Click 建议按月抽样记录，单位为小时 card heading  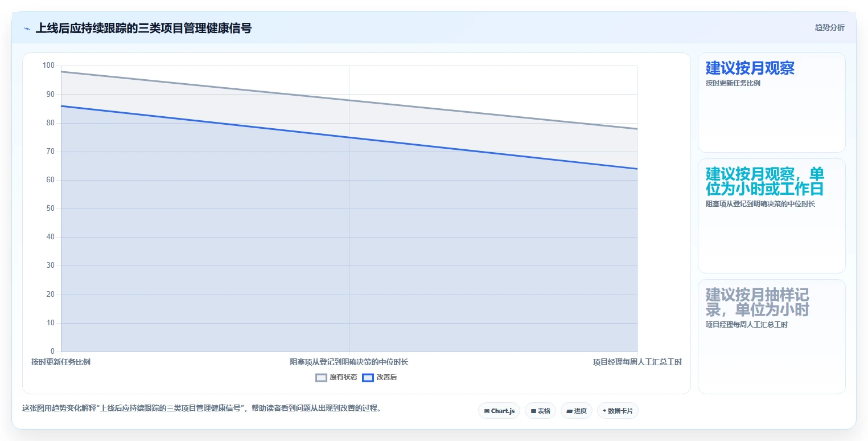pyautogui.click(x=758, y=302)
